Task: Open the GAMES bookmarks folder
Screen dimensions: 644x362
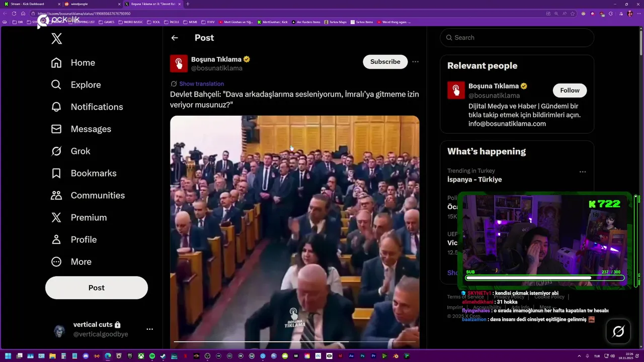Action: coord(107,22)
